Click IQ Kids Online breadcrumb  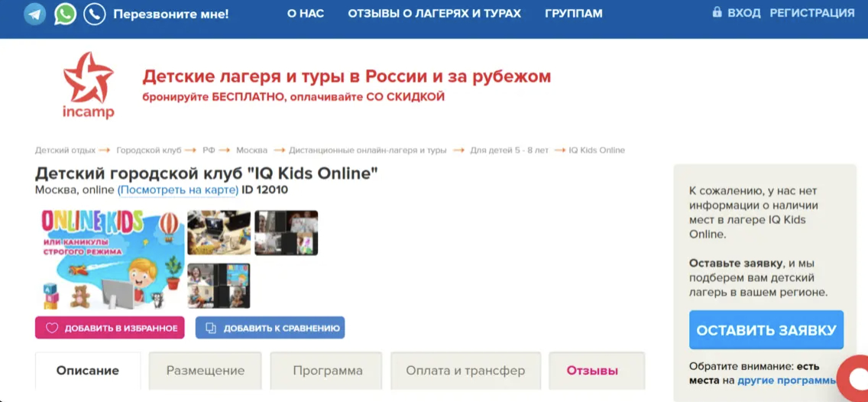pyautogui.click(x=597, y=150)
